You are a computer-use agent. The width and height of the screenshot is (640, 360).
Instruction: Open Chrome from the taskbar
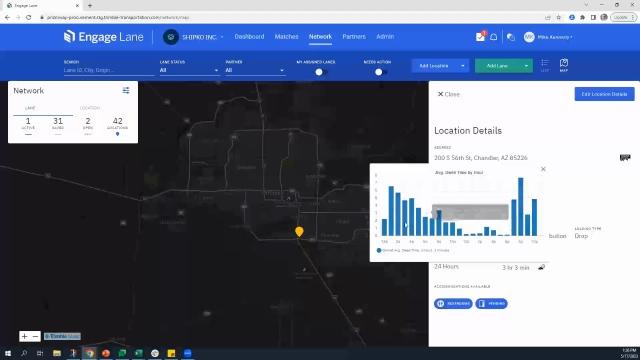pos(90,353)
